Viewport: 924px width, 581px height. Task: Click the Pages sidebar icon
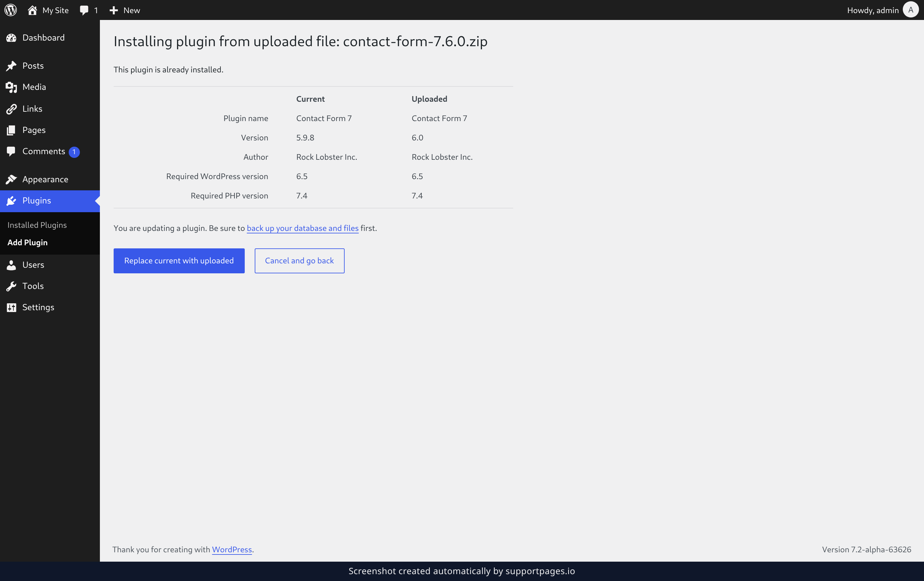(x=12, y=130)
